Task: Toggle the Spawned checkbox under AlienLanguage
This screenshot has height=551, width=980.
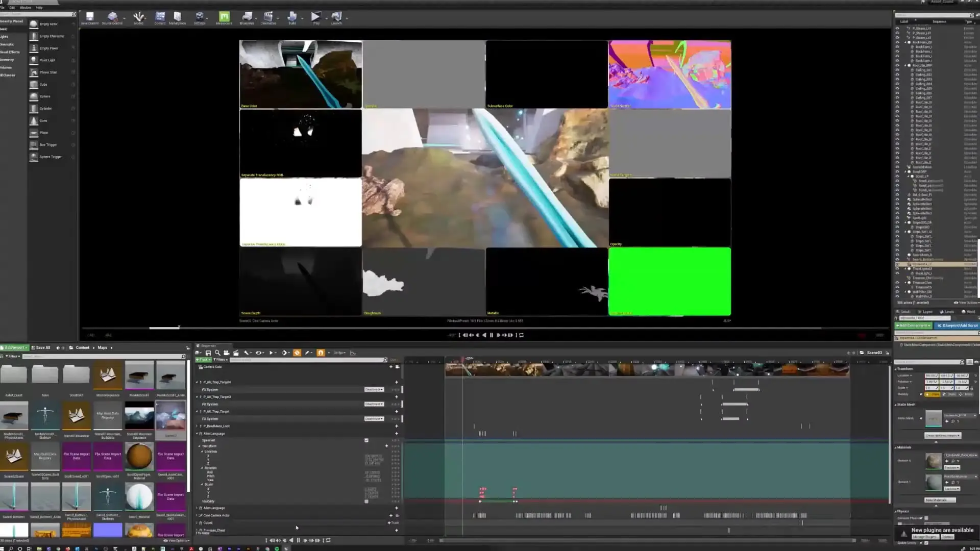Action: 366,440
